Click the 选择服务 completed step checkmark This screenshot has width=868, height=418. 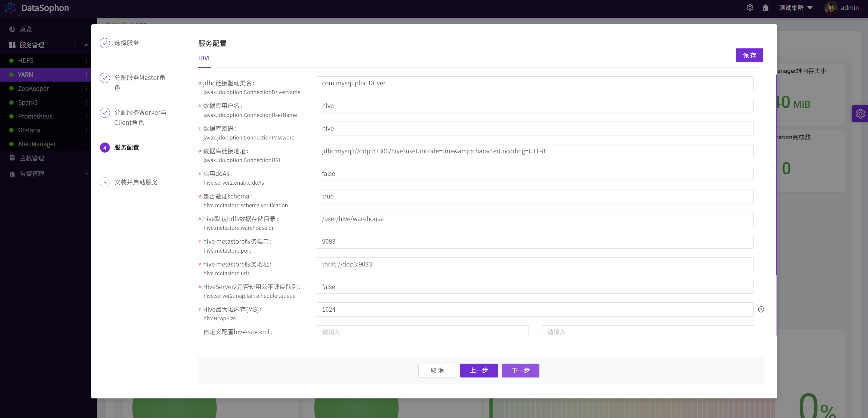click(x=105, y=43)
